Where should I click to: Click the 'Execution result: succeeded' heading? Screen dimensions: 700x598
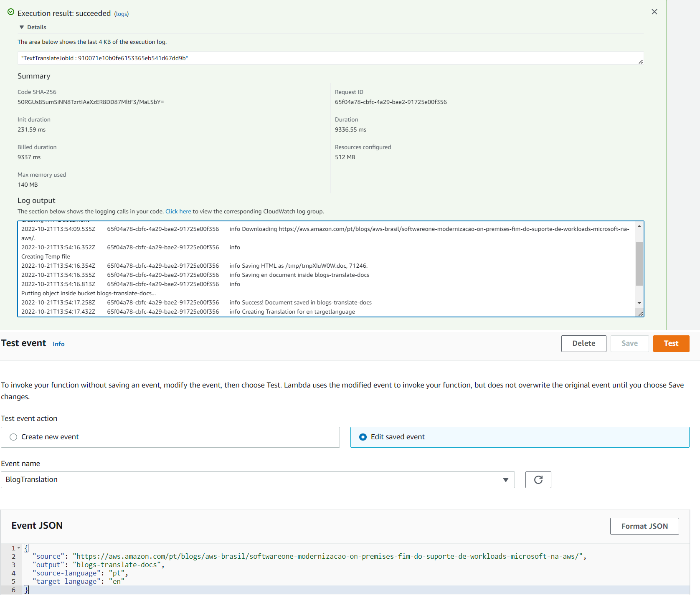[x=64, y=13]
